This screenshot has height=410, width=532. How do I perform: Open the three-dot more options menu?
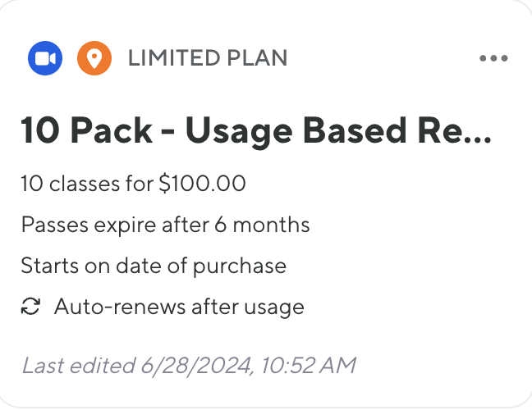tap(493, 58)
